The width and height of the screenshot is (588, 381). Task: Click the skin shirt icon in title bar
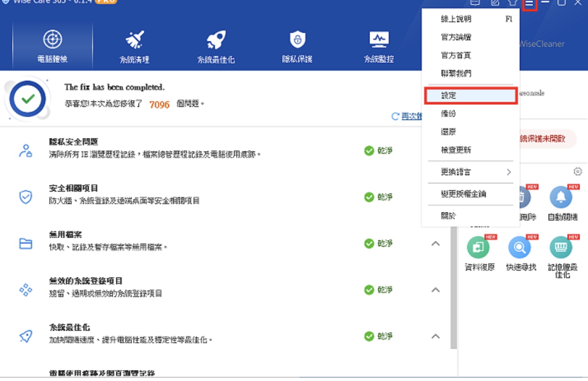pyautogui.click(x=512, y=3)
